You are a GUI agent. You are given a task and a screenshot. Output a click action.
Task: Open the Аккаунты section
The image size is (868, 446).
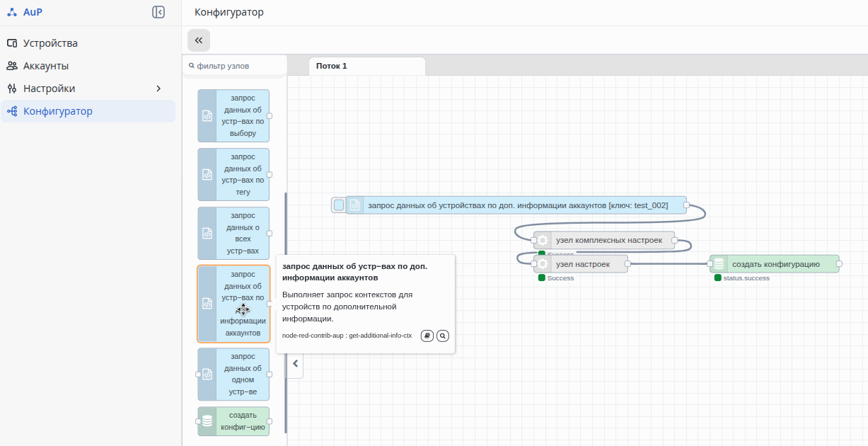point(88,66)
